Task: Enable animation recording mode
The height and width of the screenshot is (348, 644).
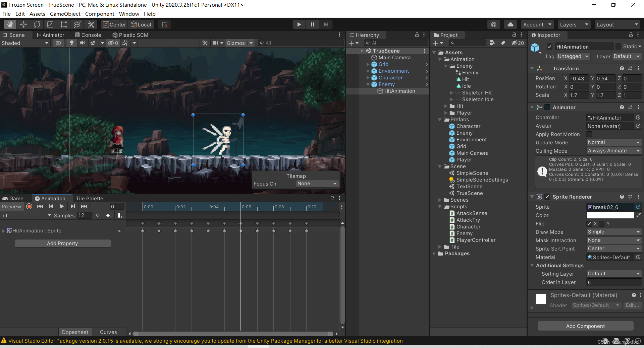Action: (x=29, y=206)
